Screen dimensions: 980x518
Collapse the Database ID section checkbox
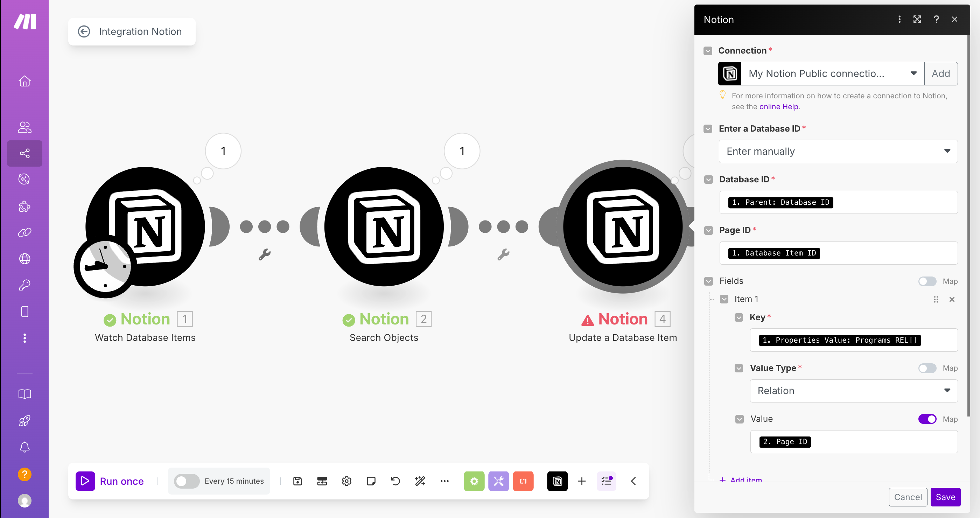[708, 180]
